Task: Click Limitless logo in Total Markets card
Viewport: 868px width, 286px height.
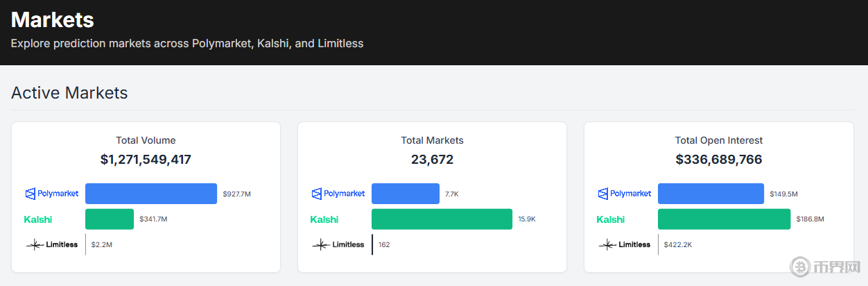Action: (338, 244)
